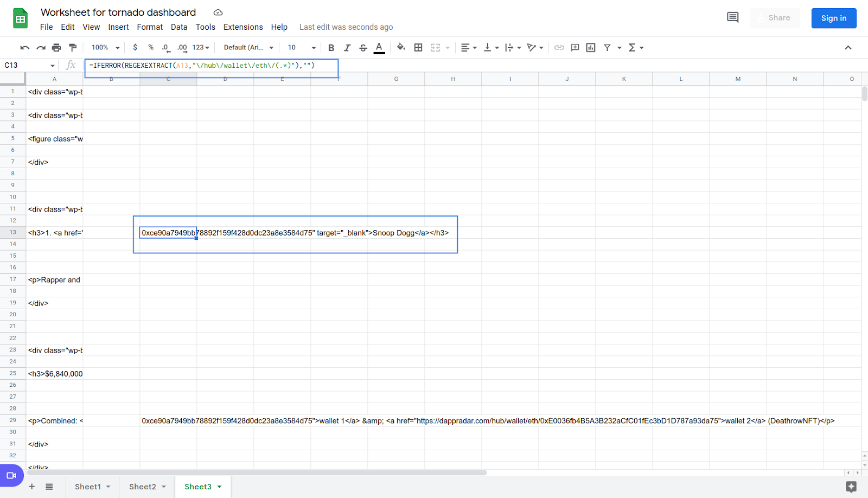The height and width of the screenshot is (498, 868).
Task: Open the Data menu
Action: [179, 27]
